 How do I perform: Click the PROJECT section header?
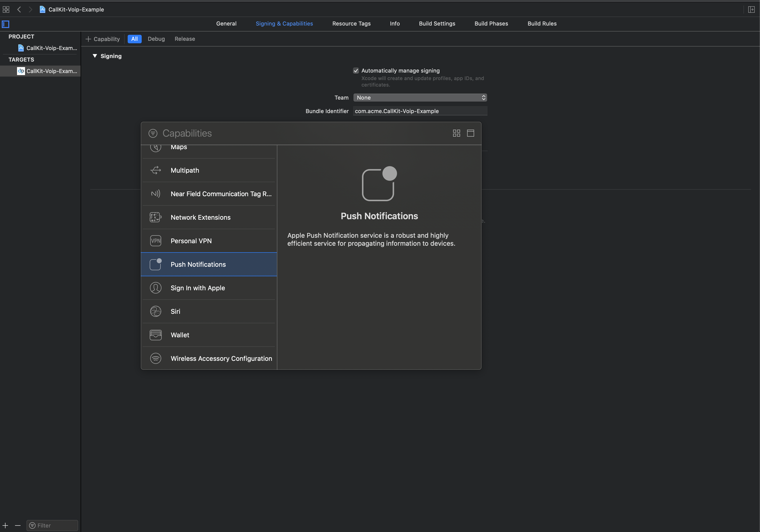click(x=21, y=37)
